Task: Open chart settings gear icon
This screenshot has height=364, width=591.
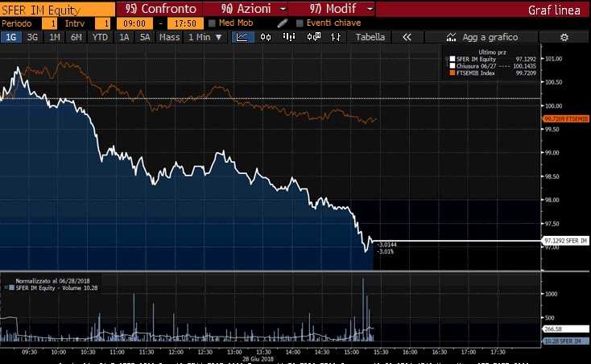Action: pyautogui.click(x=564, y=37)
